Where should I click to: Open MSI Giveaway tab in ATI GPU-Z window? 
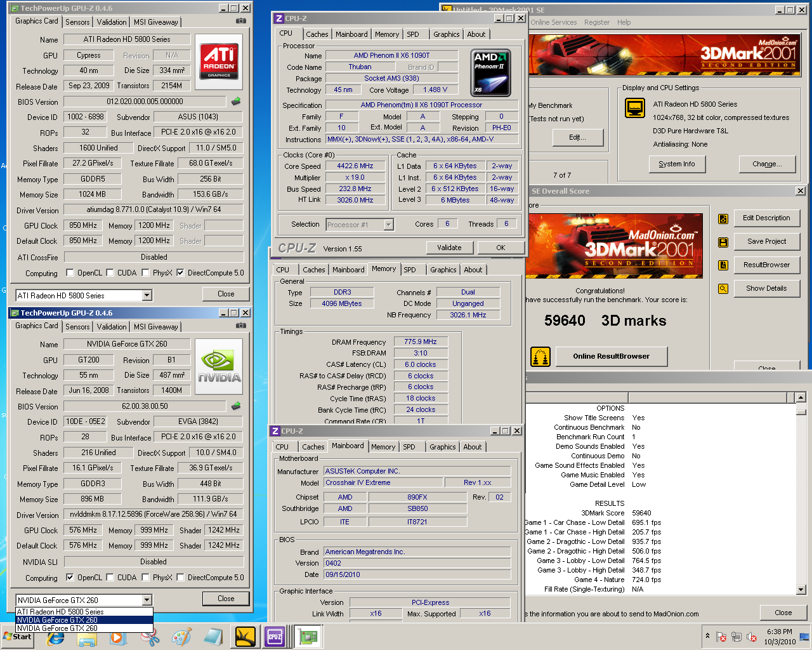(156, 22)
